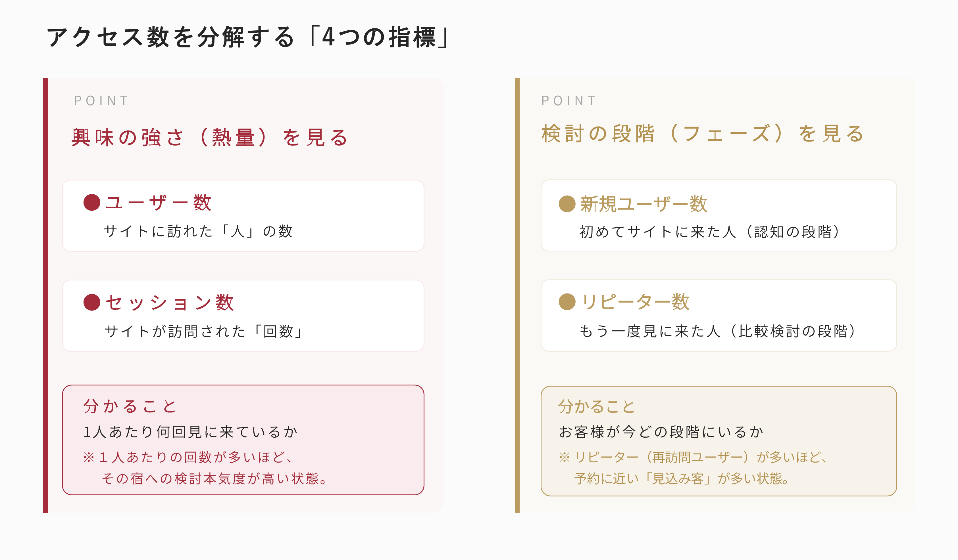Screen dimensions: 958x560
Task: Click the description サイトに訪れた「人」の数
Action: click(198, 231)
